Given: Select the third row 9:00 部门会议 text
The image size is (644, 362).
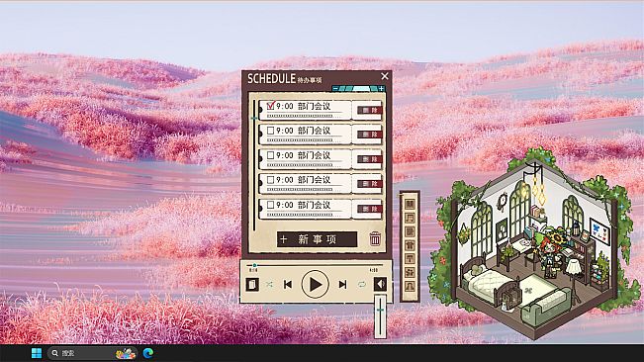Looking at the screenshot, I should (303, 155).
